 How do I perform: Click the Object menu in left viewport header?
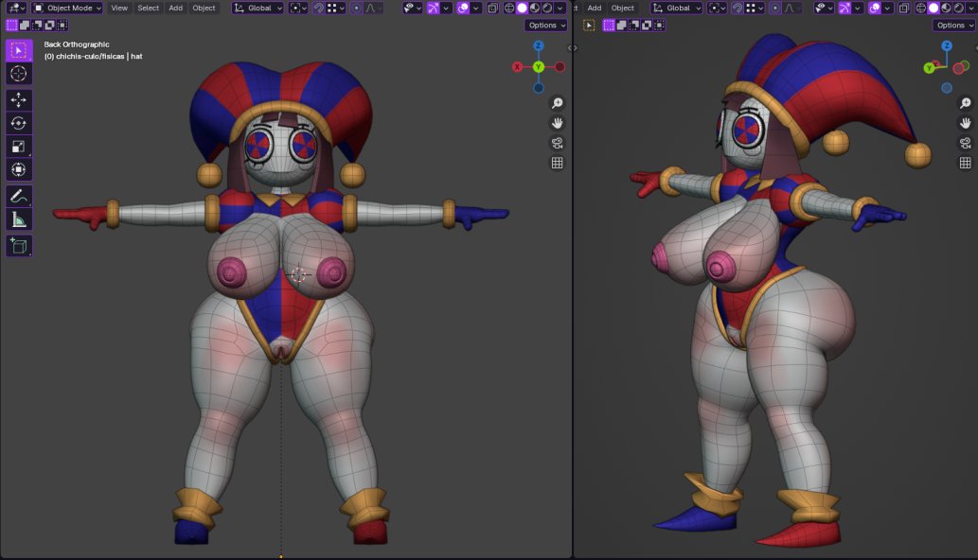(x=204, y=8)
